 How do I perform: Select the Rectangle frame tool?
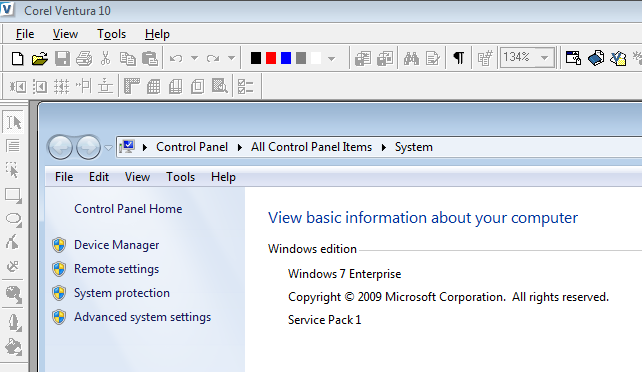[13, 196]
